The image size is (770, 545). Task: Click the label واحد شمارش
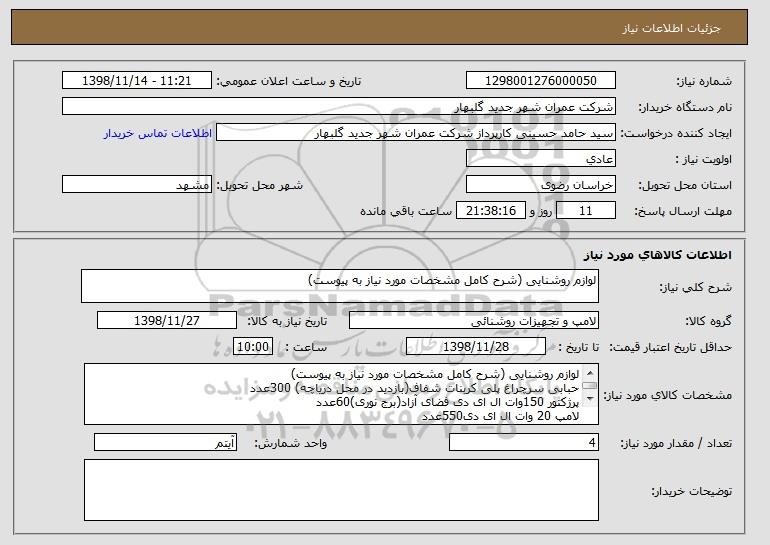[x=290, y=444]
